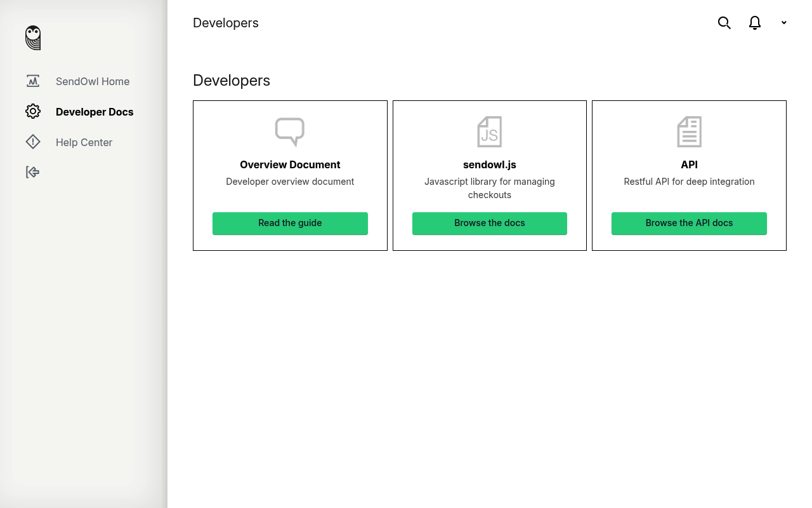
Task: Click the Developers section heading above the cards
Action: coord(232,81)
